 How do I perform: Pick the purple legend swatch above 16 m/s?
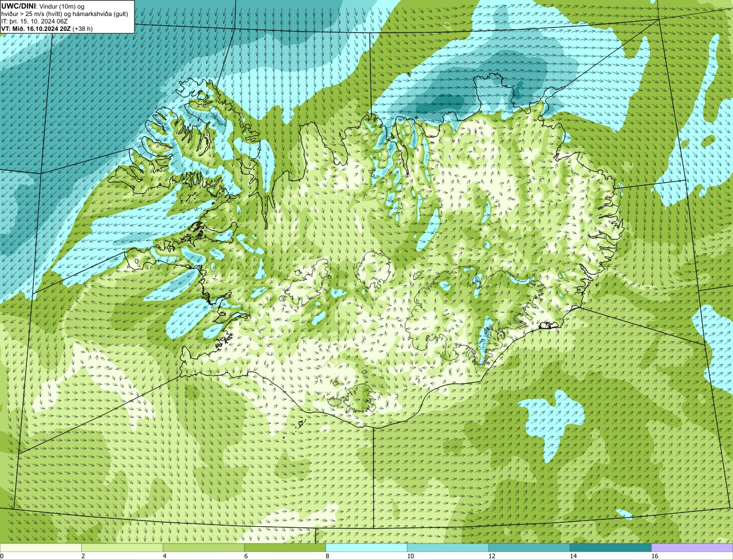[692, 547]
